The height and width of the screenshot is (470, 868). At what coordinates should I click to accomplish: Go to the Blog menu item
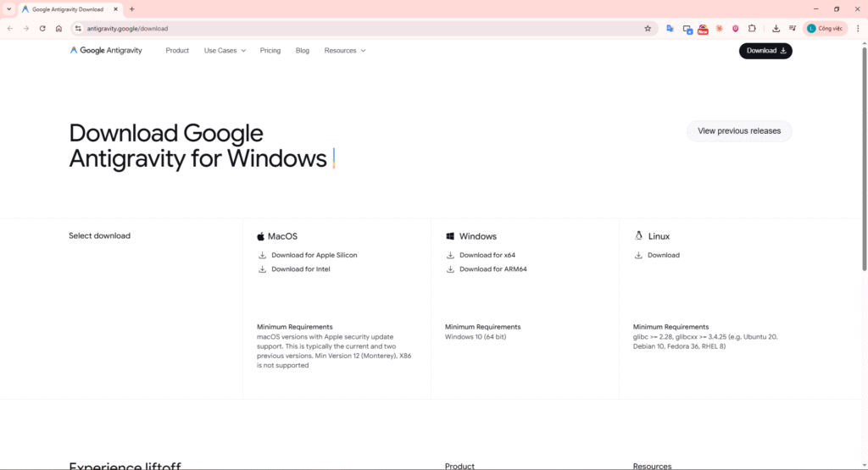(x=303, y=51)
